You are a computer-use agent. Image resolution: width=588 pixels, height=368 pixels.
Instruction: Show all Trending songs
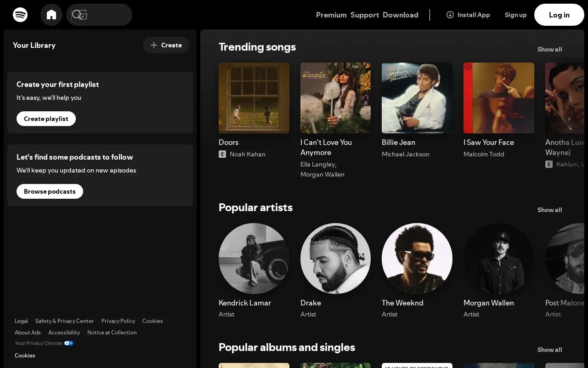point(549,49)
